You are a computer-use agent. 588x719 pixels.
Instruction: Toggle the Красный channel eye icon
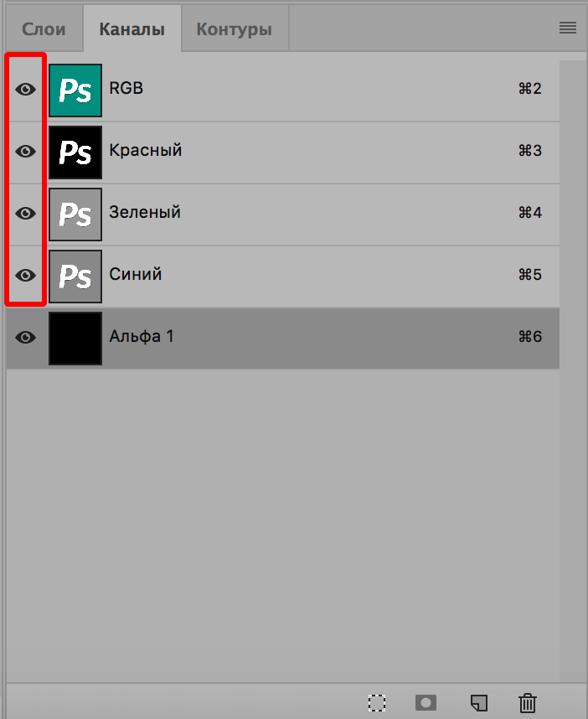tap(25, 152)
